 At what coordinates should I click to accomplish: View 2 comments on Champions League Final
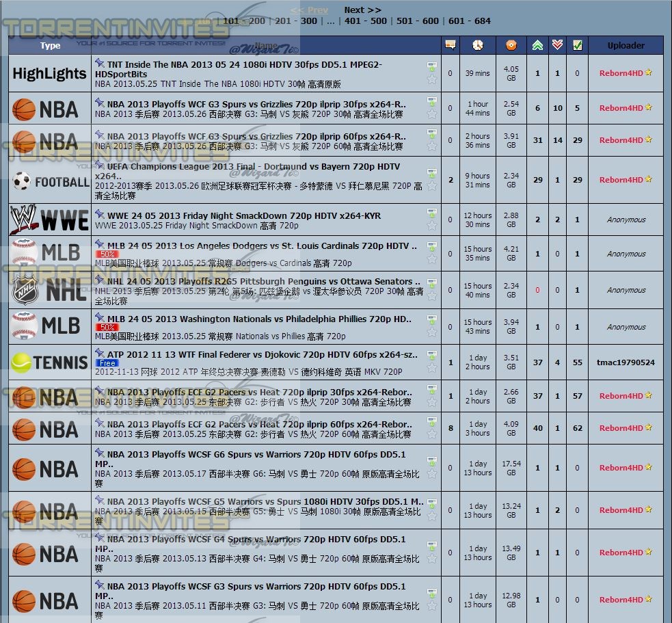451,180
